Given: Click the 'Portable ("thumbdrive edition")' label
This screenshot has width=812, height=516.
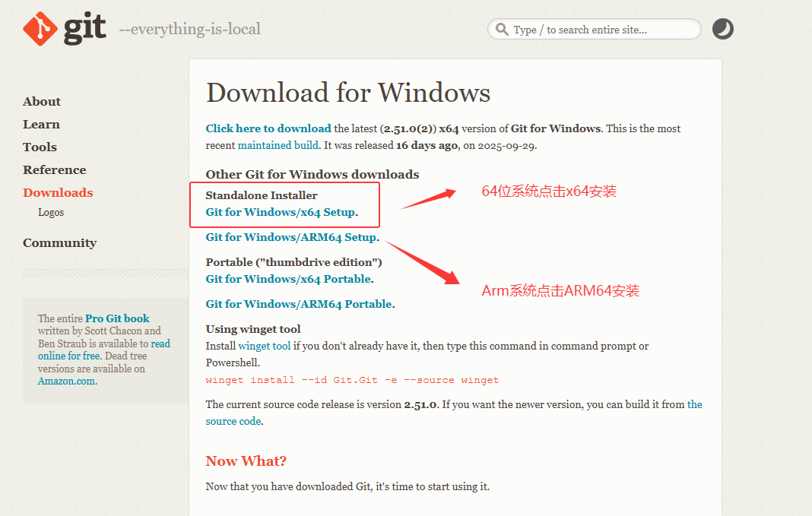Looking at the screenshot, I should coord(293,262).
